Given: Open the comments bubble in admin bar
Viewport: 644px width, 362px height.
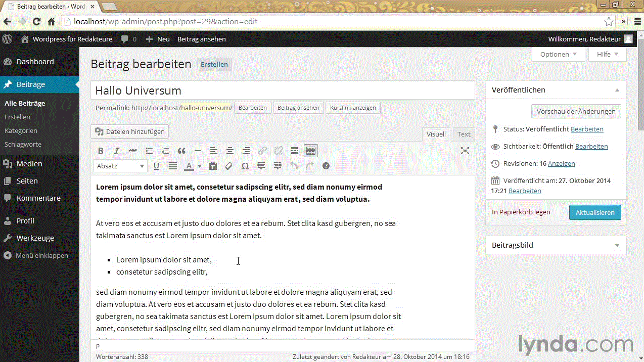Looking at the screenshot, I should click(x=128, y=39).
